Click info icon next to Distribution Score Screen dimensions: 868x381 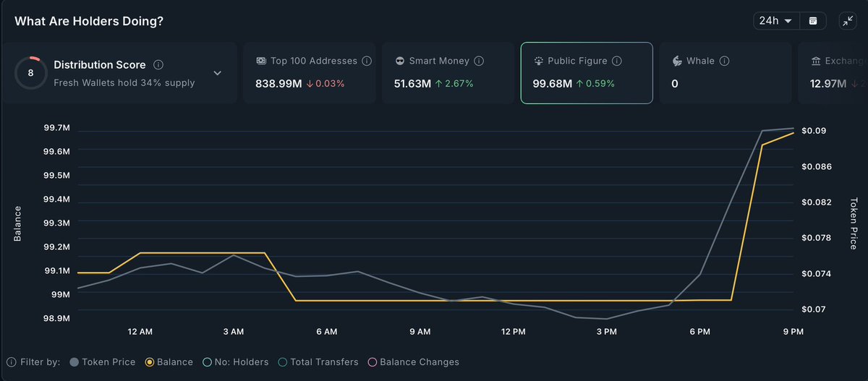click(158, 64)
